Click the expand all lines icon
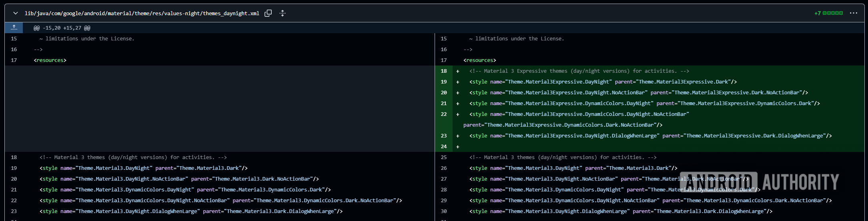Screen dimensions: 868x221 pyautogui.click(x=283, y=13)
